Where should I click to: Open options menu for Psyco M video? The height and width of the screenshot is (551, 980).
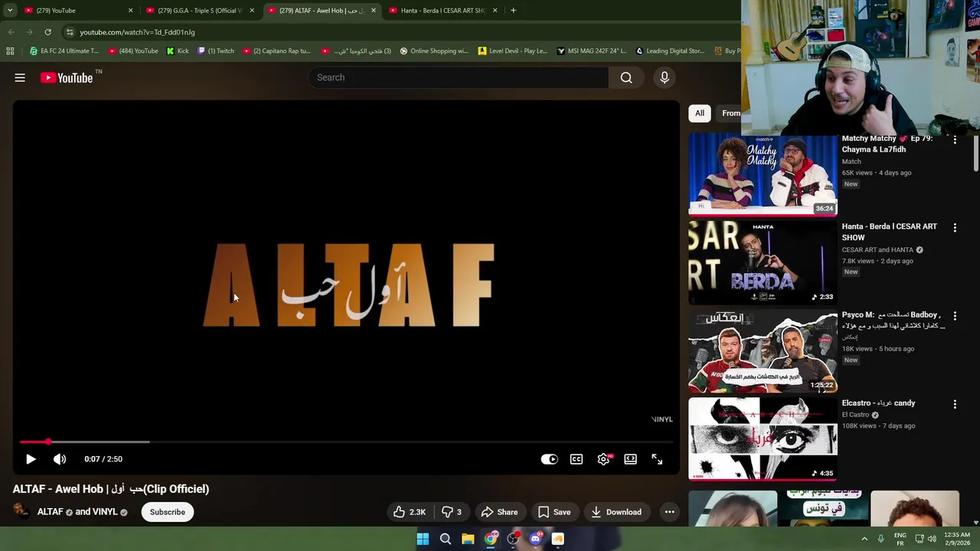coord(955,316)
